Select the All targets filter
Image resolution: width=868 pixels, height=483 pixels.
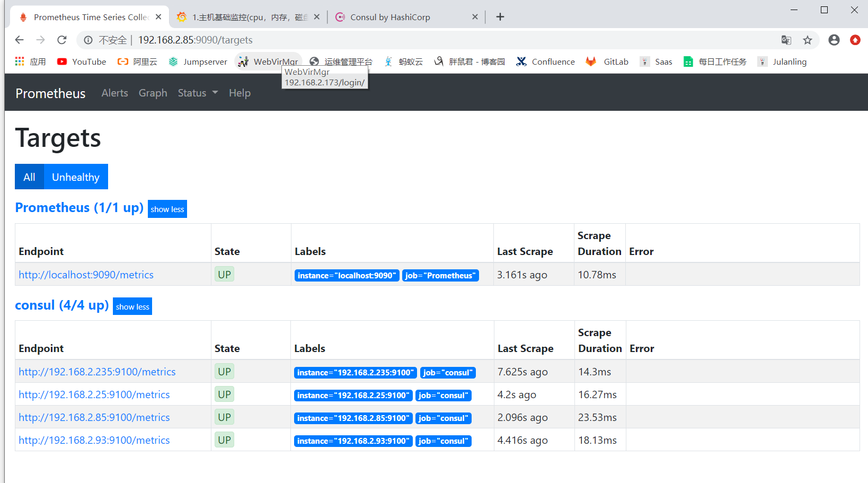click(x=29, y=177)
